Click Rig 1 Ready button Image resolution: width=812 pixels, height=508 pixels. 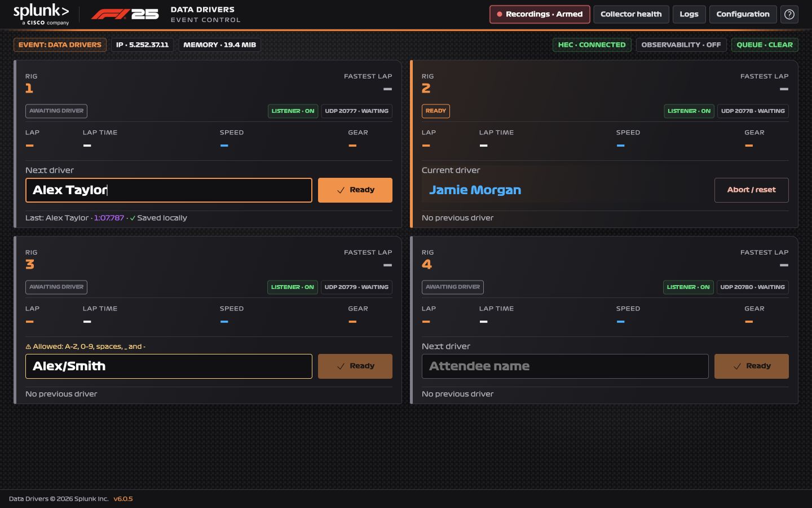355,190
